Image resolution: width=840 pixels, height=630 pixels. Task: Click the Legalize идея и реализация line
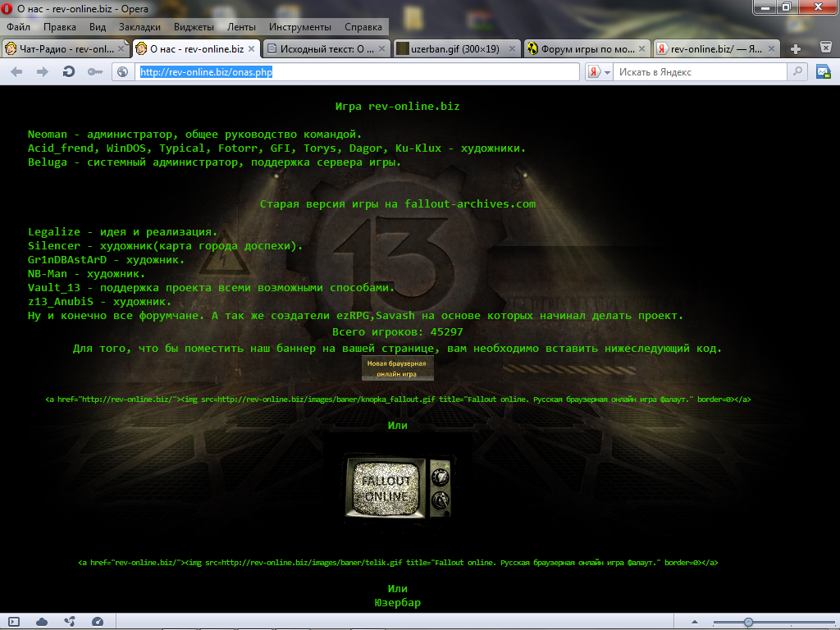(x=123, y=231)
